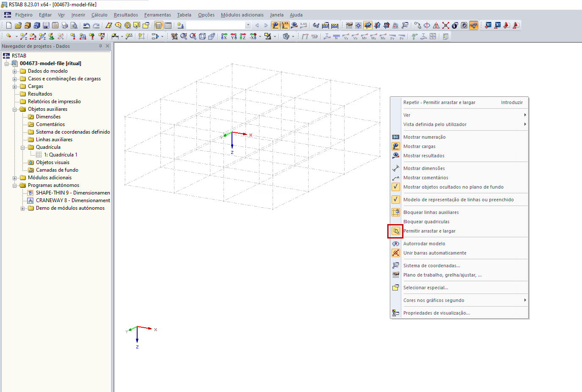Collapse the Objetos auxiliares tree node
The image size is (582, 392).
tap(15, 110)
